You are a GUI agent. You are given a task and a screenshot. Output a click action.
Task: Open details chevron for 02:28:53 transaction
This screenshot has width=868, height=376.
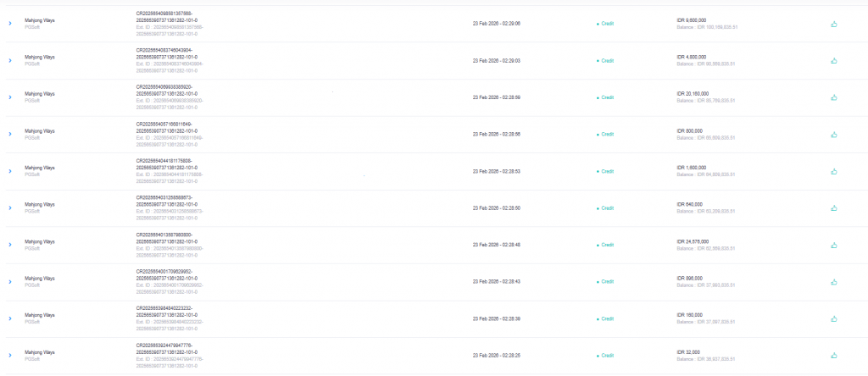click(10, 171)
